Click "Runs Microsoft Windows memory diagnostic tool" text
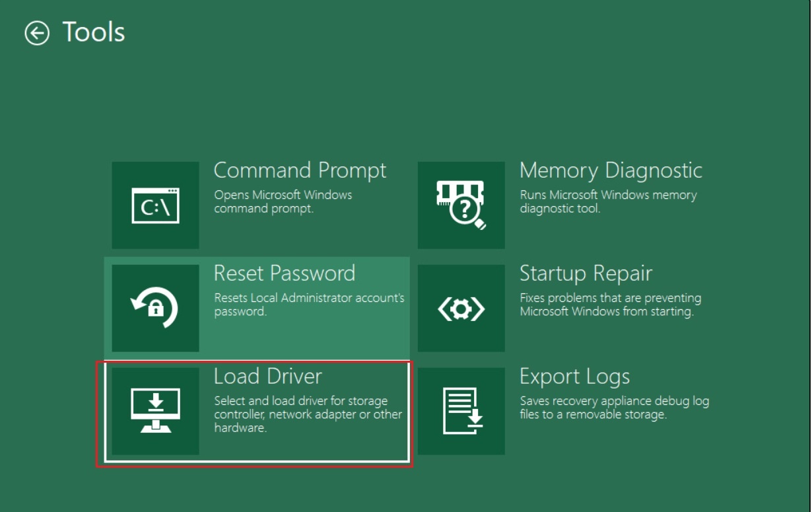This screenshot has width=812, height=512. pos(608,201)
